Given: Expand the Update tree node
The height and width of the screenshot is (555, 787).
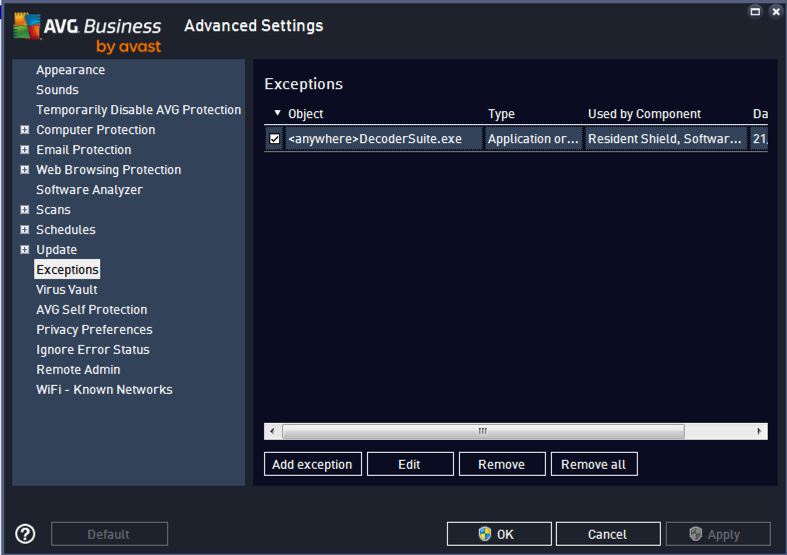Looking at the screenshot, I should click(x=24, y=249).
